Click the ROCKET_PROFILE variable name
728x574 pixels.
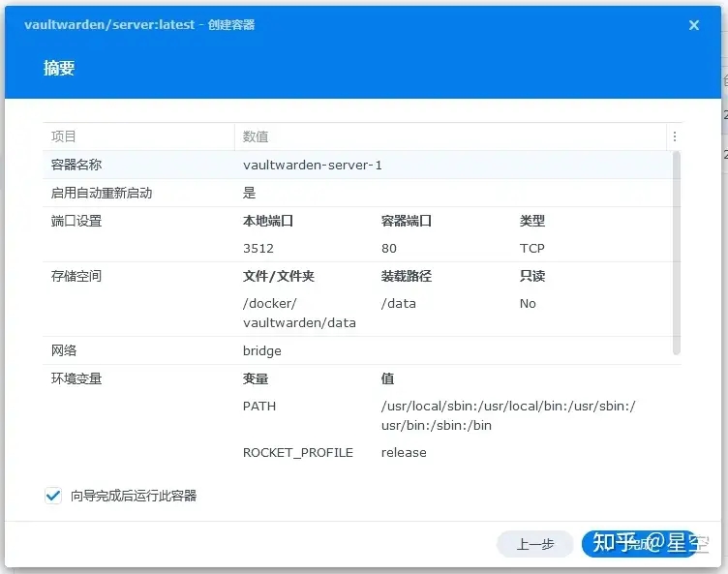coord(298,453)
